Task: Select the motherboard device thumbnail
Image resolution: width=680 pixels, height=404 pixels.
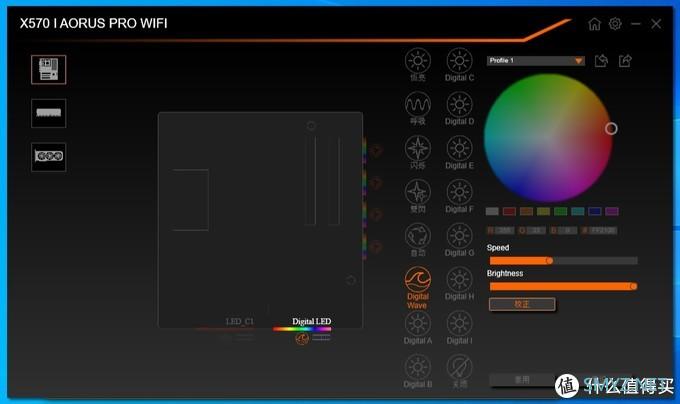Action: coord(49,69)
